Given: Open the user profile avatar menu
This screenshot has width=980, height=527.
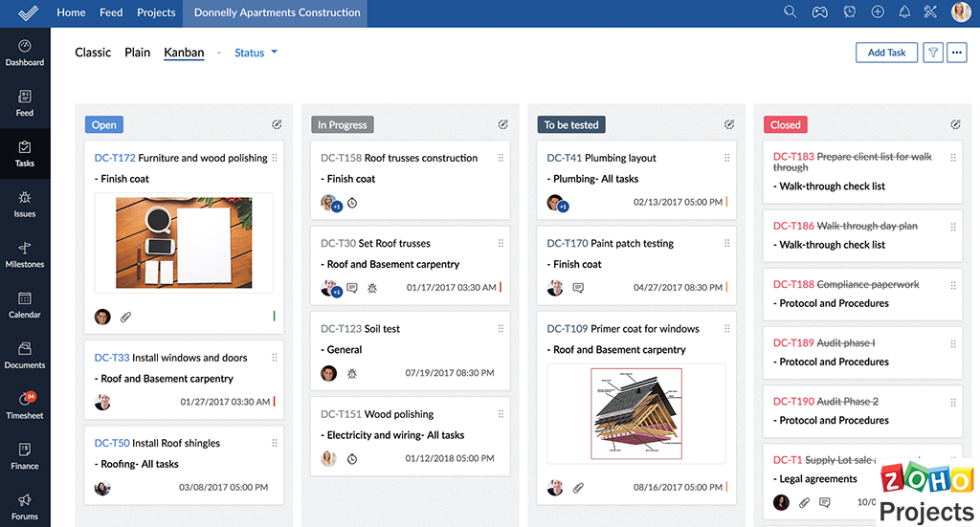Looking at the screenshot, I should coord(960,12).
